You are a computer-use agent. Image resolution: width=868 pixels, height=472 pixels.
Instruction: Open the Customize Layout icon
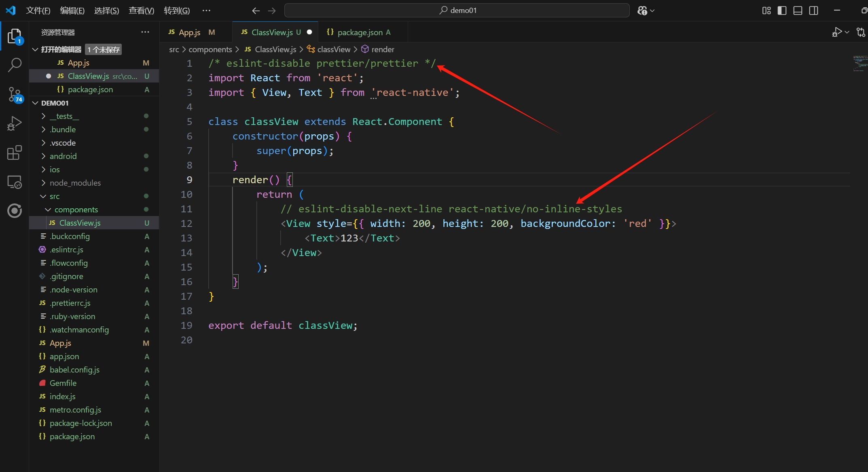point(766,11)
